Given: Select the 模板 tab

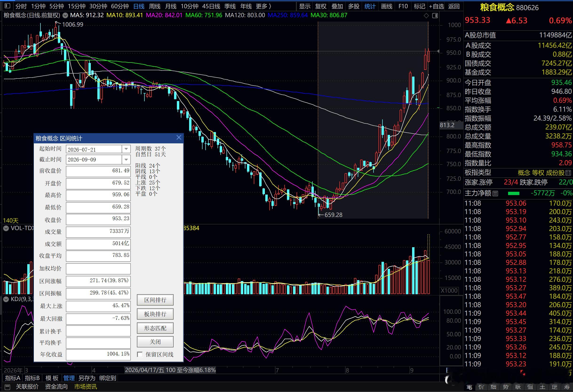Looking at the screenshot, I should click(x=52, y=378).
